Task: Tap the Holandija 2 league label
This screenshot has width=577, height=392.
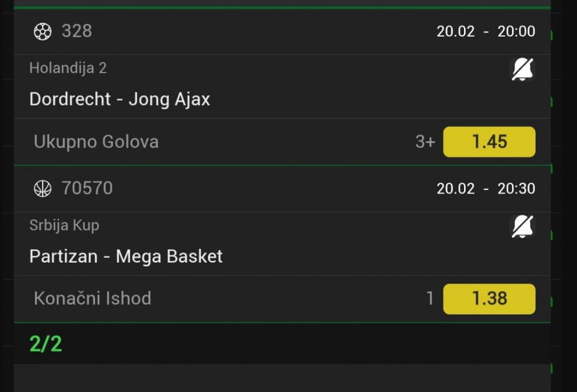Action: tap(68, 68)
